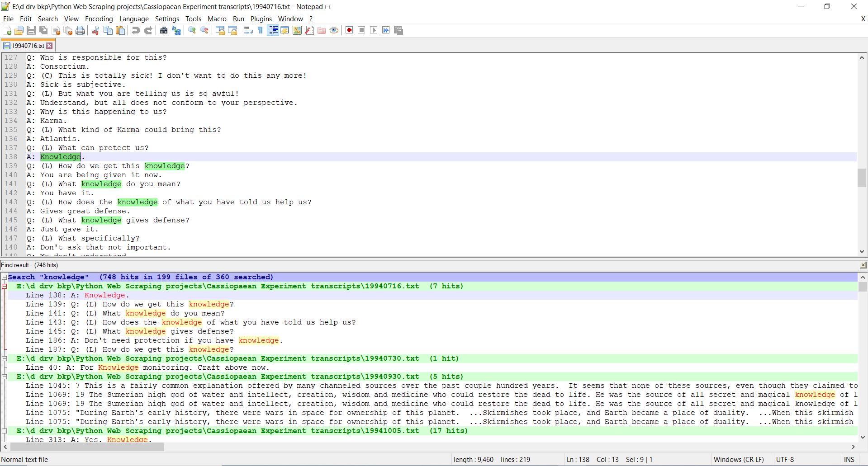Click the Cut scissors icon
This screenshot has width=868, height=466.
95,30
